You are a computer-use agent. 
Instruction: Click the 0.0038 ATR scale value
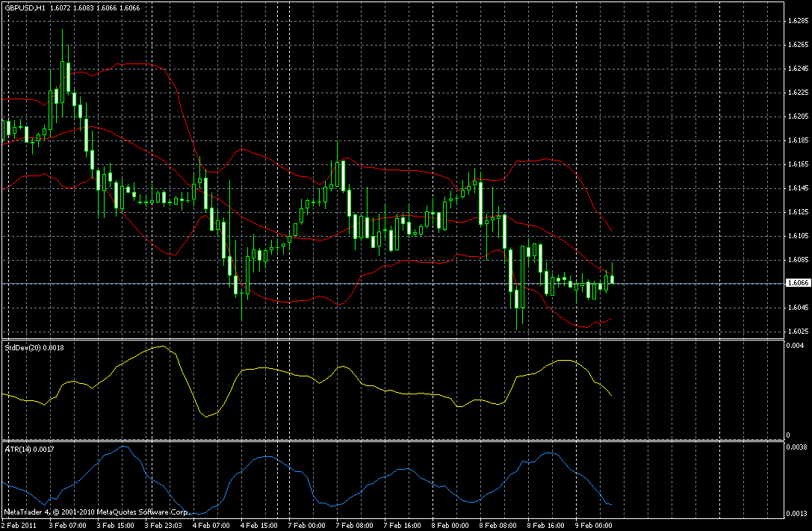click(x=796, y=447)
